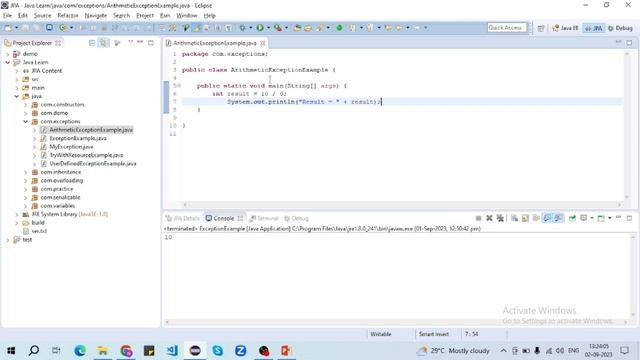Click the Run External Tools icon

278,28
